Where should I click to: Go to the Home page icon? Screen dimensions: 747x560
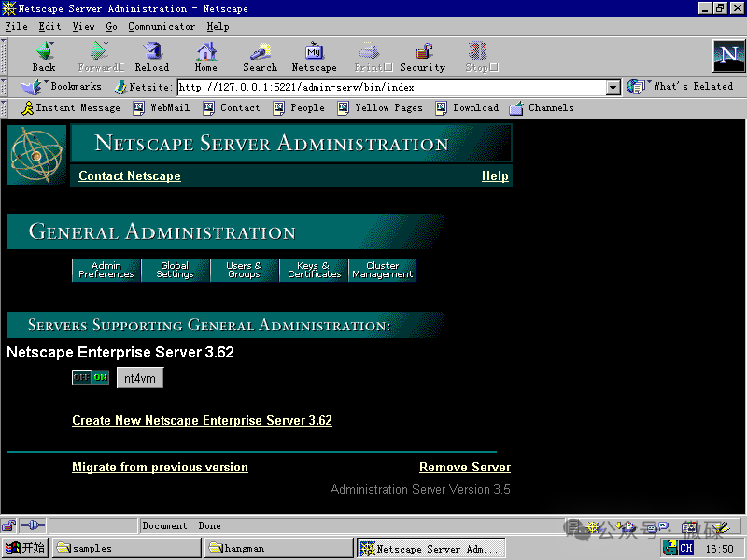tap(205, 56)
